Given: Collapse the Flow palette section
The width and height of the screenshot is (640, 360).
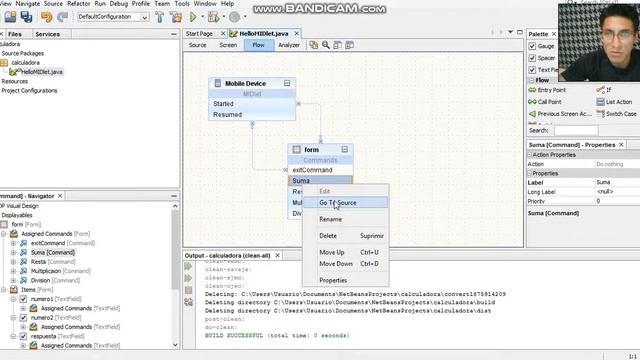Looking at the screenshot, I should tap(531, 80).
